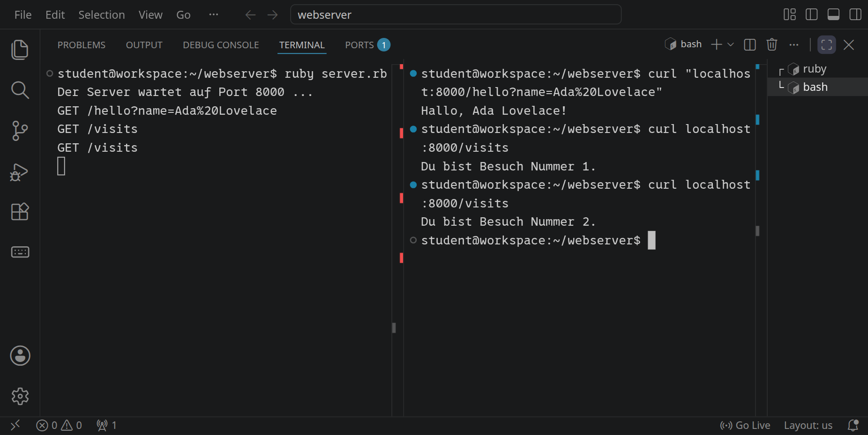Open the overflow menu ellipsis in menu bar

tap(214, 15)
